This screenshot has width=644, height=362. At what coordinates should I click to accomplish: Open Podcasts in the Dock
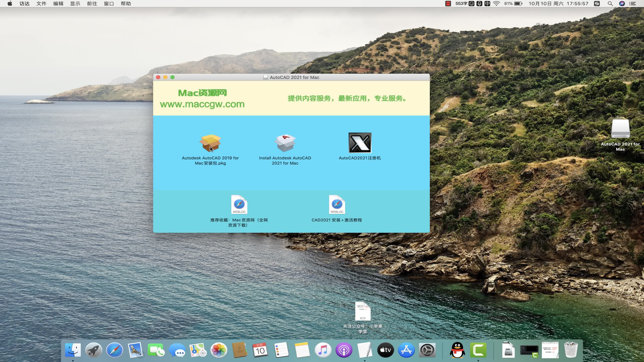coord(344,350)
